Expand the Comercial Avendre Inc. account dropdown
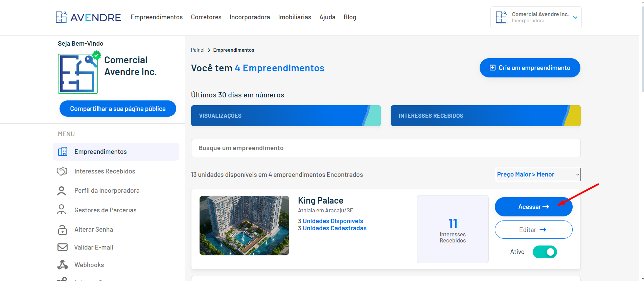This screenshot has width=644, height=281. pyautogui.click(x=536, y=17)
